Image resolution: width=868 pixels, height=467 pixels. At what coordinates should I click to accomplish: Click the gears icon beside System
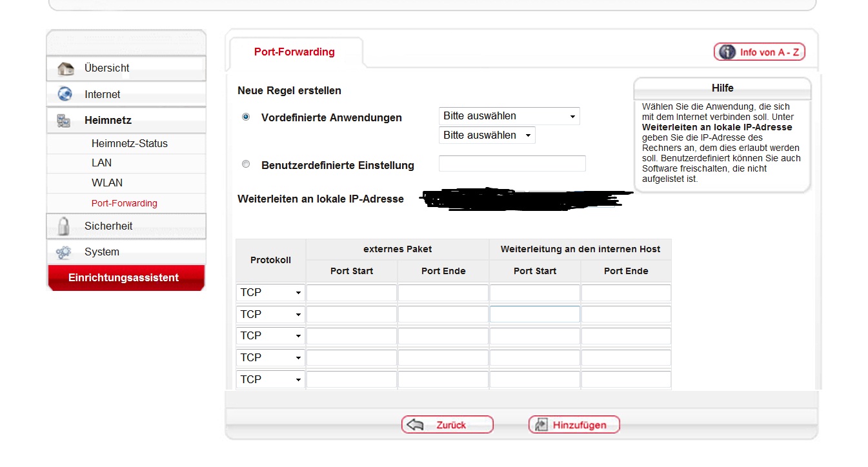point(64,252)
